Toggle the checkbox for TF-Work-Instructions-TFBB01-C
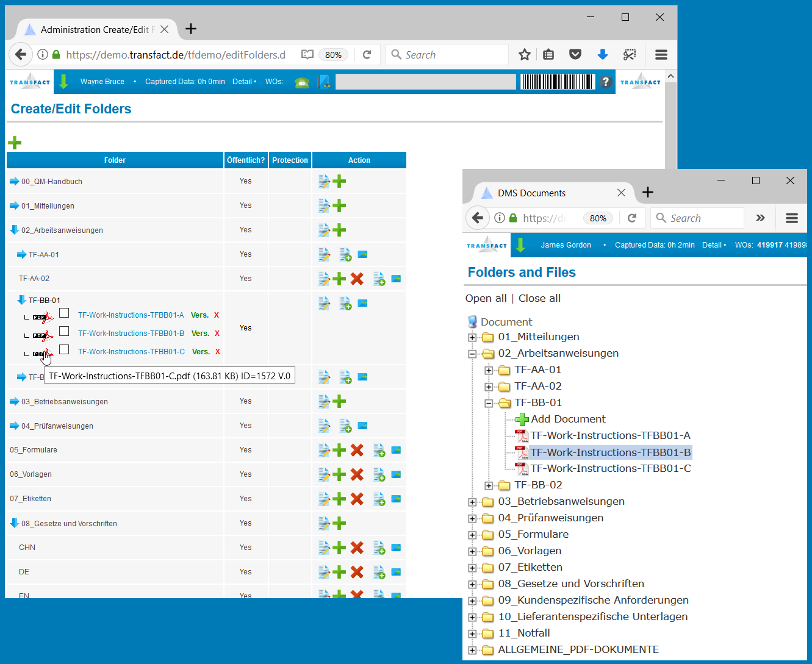The width and height of the screenshot is (812, 664). [x=64, y=350]
